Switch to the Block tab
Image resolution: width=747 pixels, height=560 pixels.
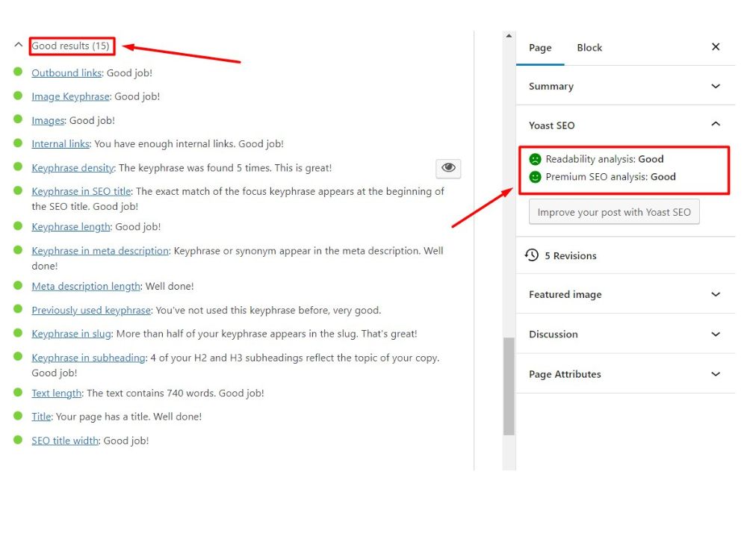tap(589, 48)
